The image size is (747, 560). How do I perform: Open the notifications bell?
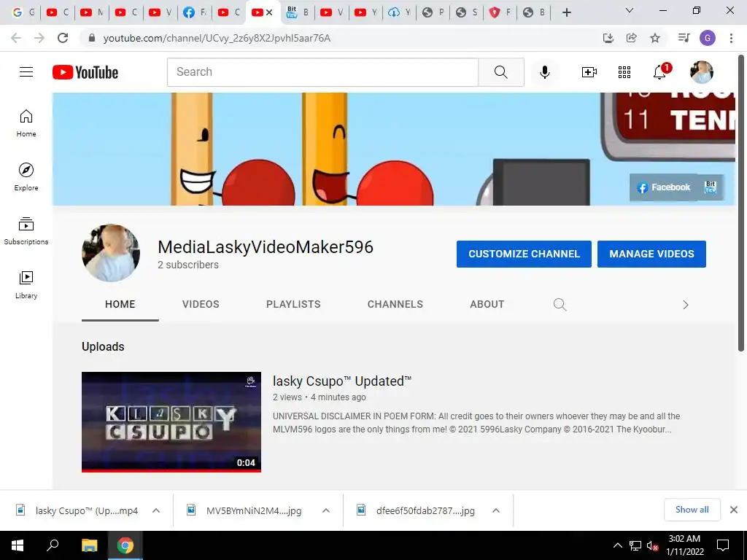pyautogui.click(x=659, y=72)
